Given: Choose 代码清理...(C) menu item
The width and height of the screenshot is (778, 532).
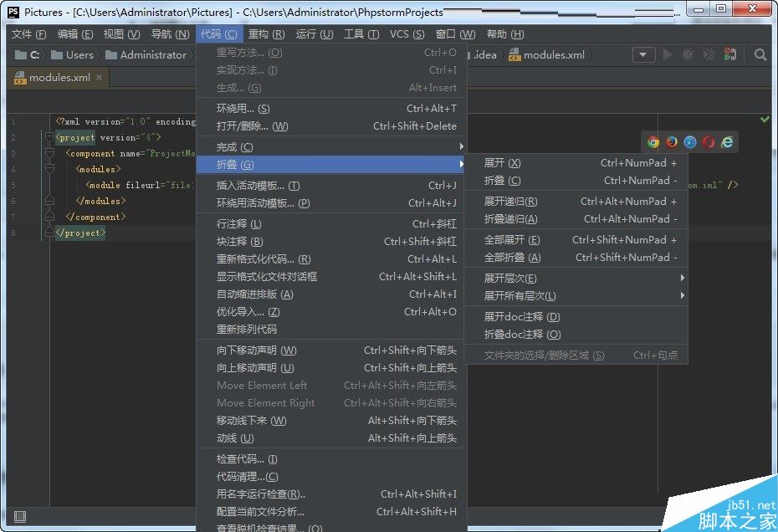Looking at the screenshot, I should 332,477.
